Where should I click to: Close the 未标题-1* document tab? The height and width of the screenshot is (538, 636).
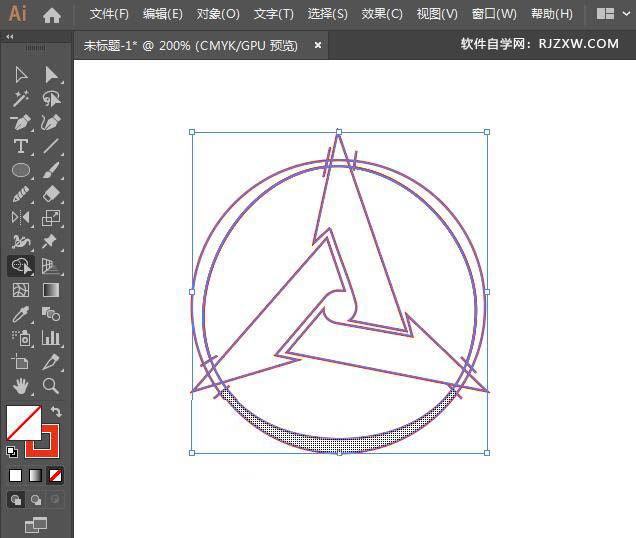click(318, 45)
